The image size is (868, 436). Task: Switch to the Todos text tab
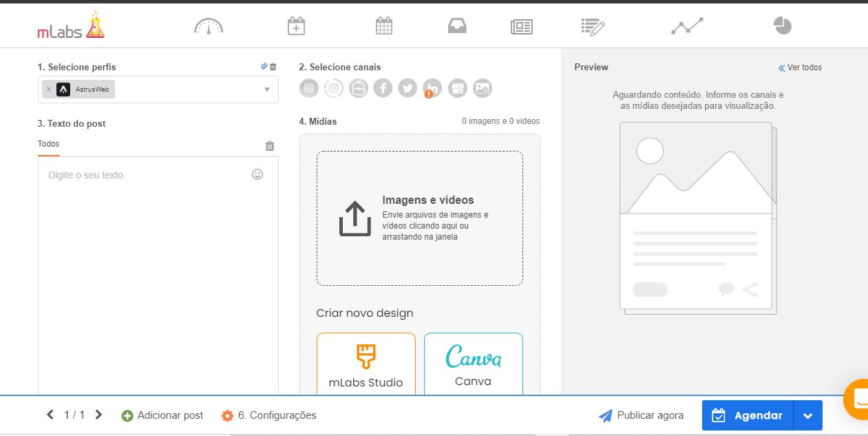(48, 143)
